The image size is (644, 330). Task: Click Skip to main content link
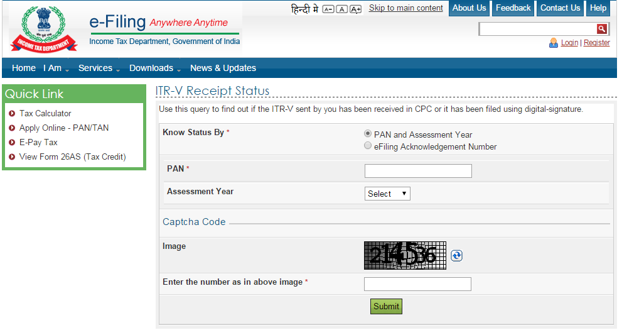click(x=405, y=8)
